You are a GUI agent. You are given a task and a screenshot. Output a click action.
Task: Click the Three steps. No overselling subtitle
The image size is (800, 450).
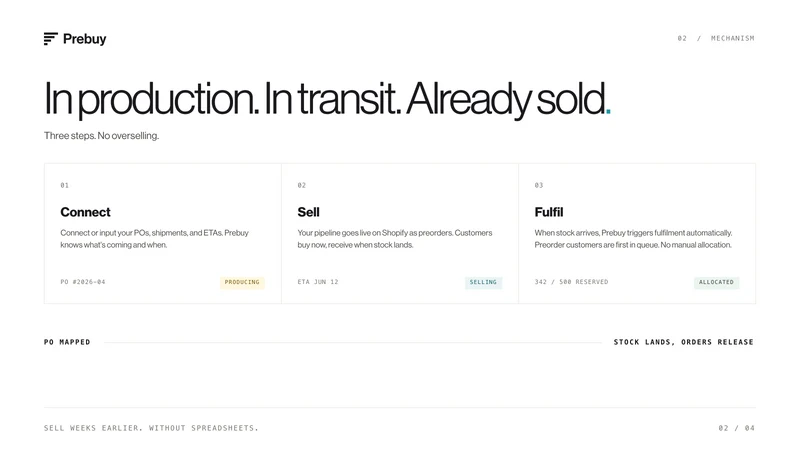point(102,136)
